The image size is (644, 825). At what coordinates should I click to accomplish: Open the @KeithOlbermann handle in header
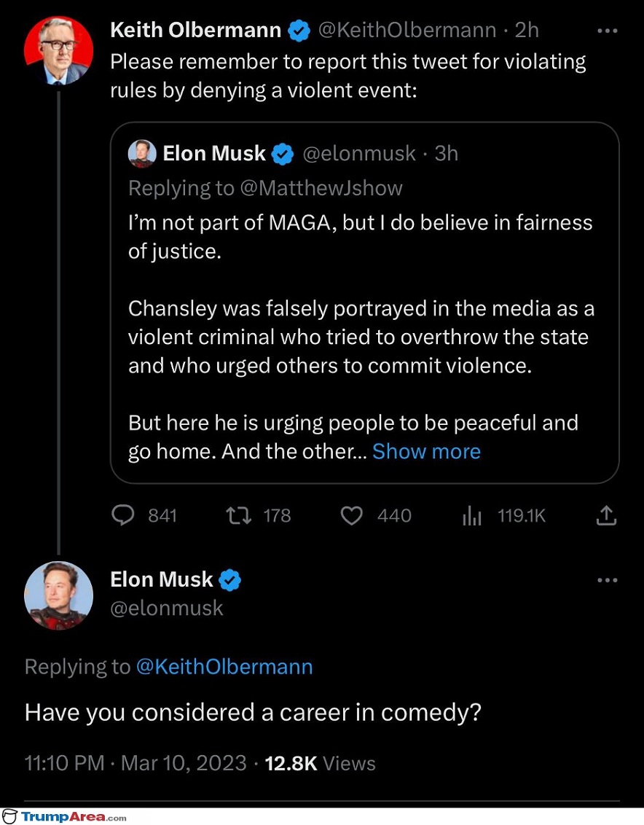[407, 31]
